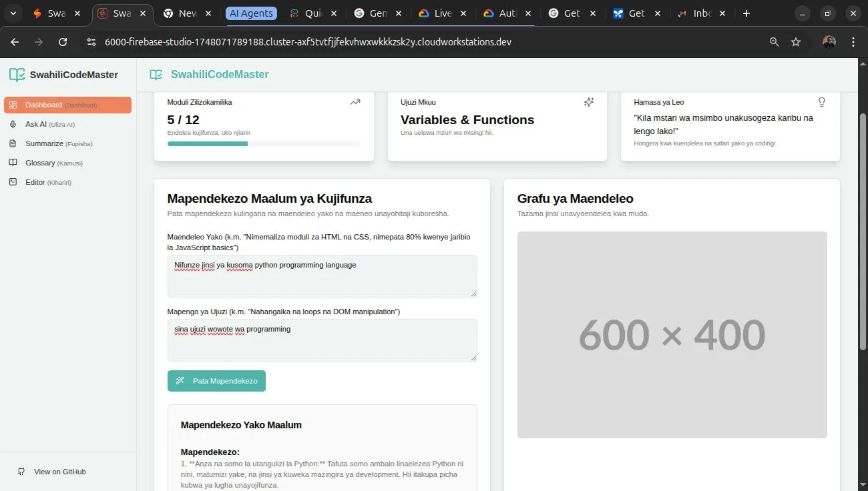Click the SwahiliCodeMaster logo icon in sidebar
The width and height of the screenshot is (868, 491).
click(17, 75)
